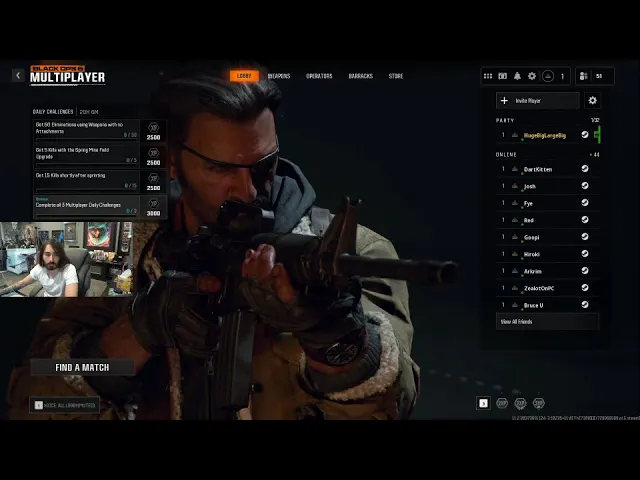Viewport: 640px width, 480px height.
Task: Click Steam icon beside Goopi
Action: tap(585, 237)
